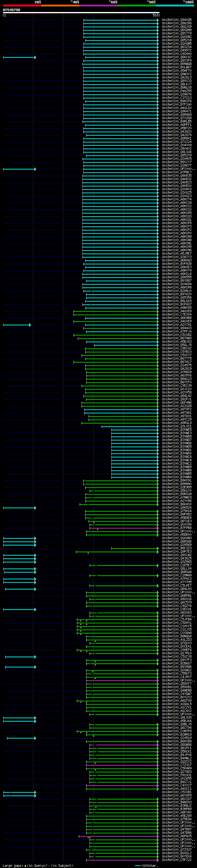
Task: Open hit UniRef100_Q9SDM8
Action: pyautogui.click(x=177, y=30)
